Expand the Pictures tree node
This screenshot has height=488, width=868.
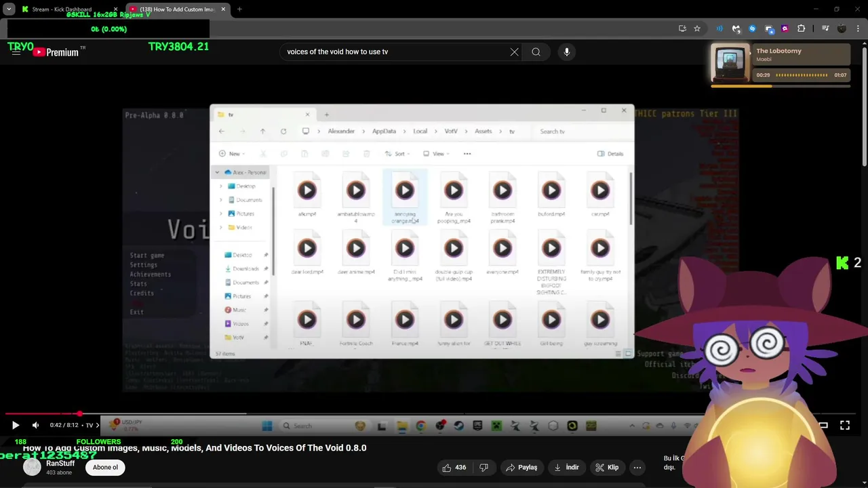tap(220, 213)
